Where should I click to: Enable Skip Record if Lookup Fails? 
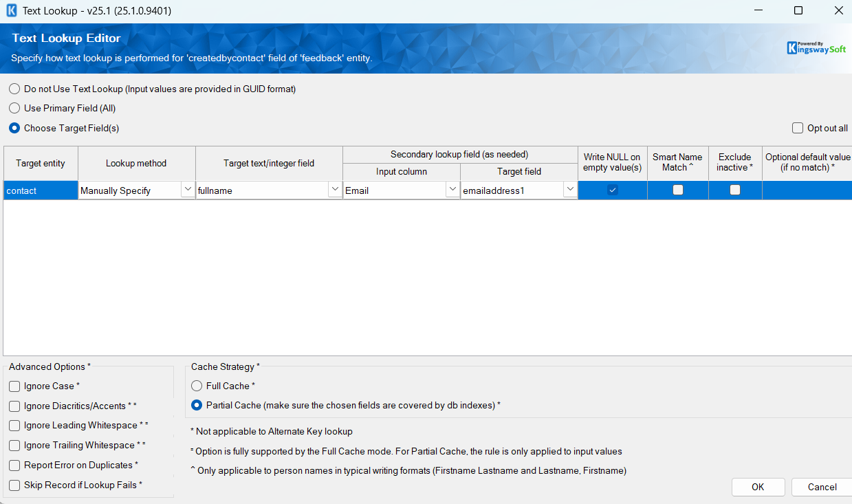pos(14,485)
